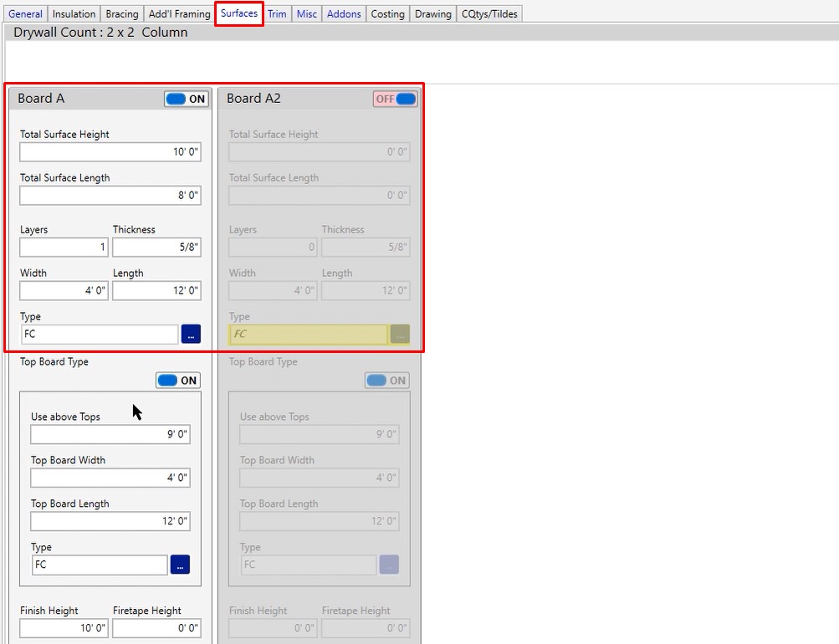
Task: View the Costing tab
Action: pos(387,14)
